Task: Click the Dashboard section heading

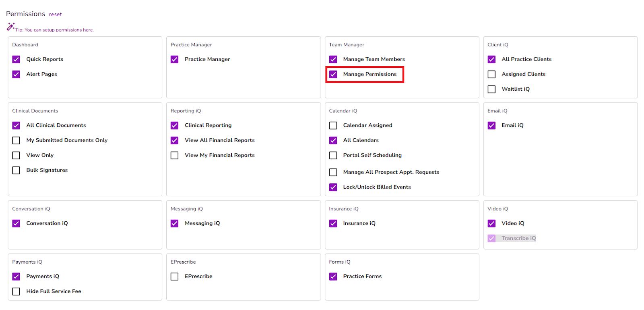Action: click(25, 45)
